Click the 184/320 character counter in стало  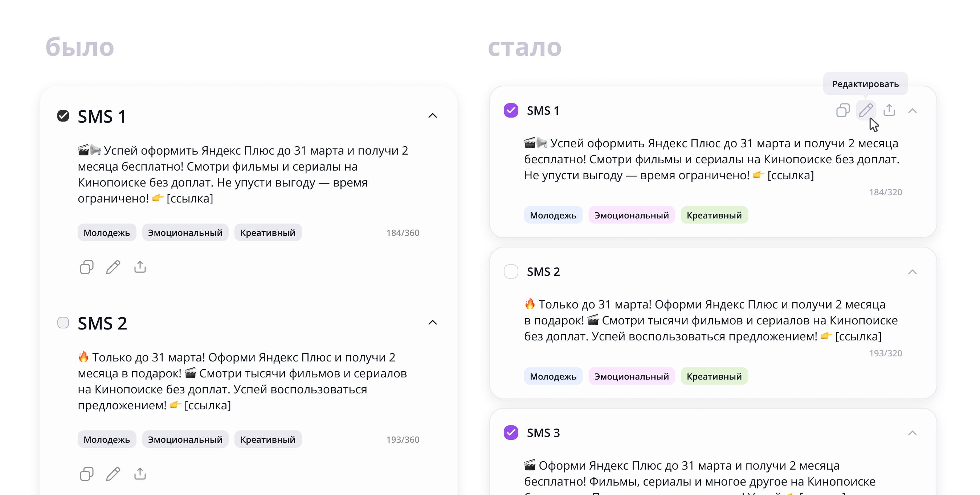885,192
